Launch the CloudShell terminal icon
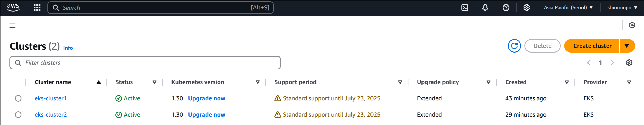 (x=465, y=8)
